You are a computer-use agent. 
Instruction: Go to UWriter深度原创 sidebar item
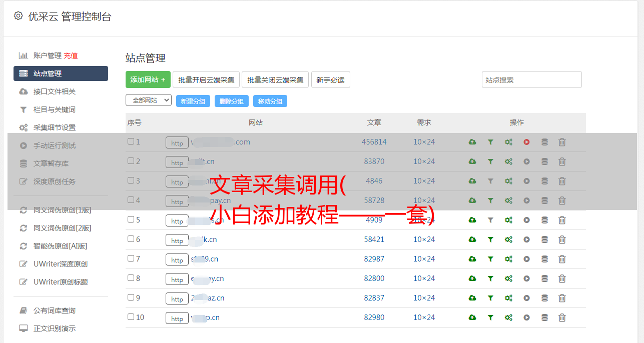pyautogui.click(x=61, y=264)
